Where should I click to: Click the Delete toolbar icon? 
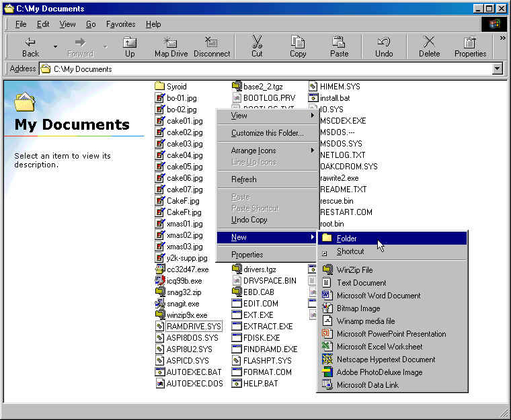pos(429,46)
